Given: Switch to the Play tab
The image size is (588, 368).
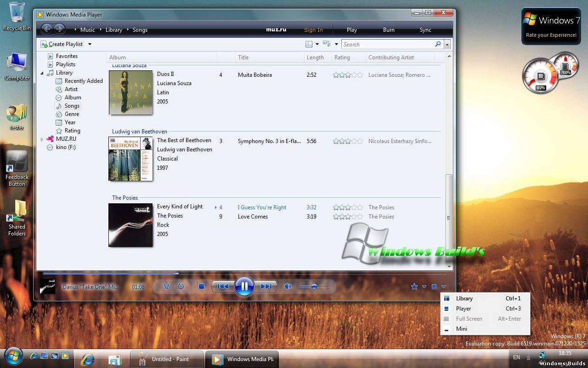Looking at the screenshot, I should [352, 30].
